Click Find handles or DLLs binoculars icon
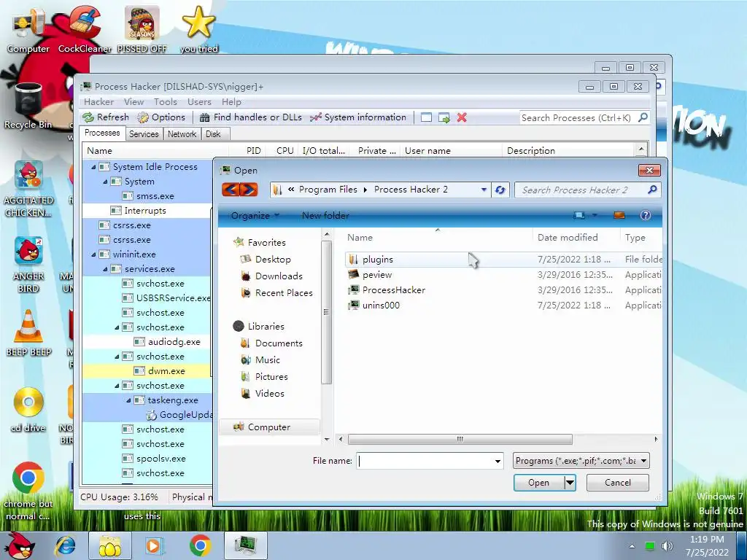747x560 pixels. 205,117
